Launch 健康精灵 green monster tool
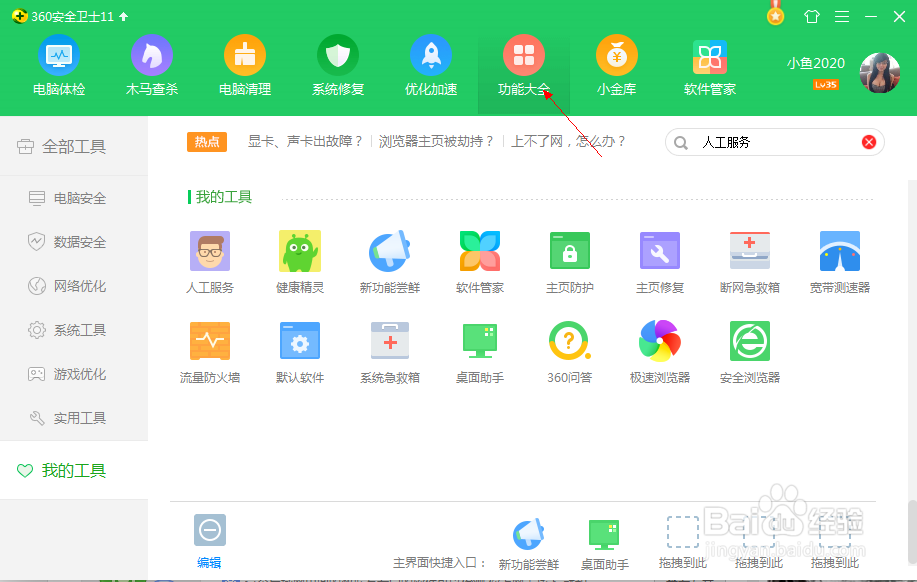The width and height of the screenshot is (917, 582). [300, 262]
